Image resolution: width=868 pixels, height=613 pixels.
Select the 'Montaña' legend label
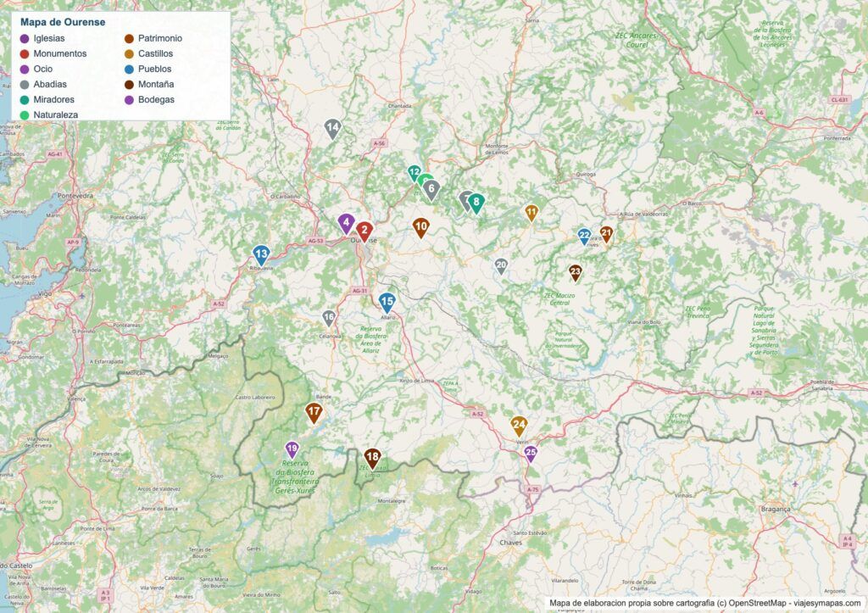[x=156, y=84]
